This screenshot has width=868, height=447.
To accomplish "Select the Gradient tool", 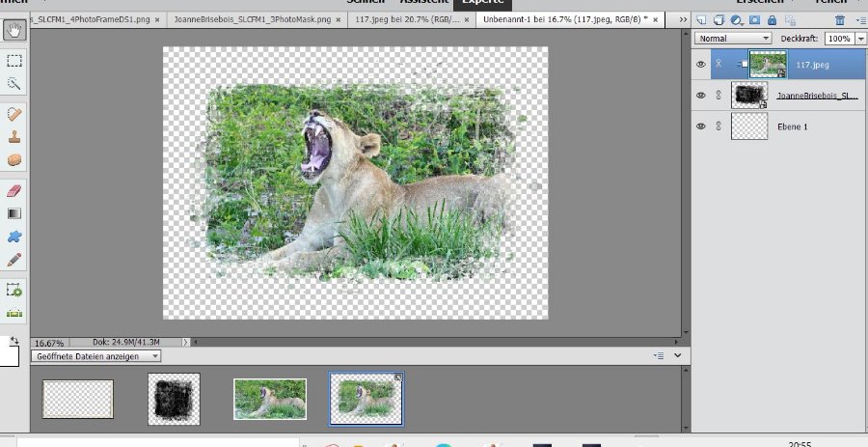I will pyautogui.click(x=14, y=212).
